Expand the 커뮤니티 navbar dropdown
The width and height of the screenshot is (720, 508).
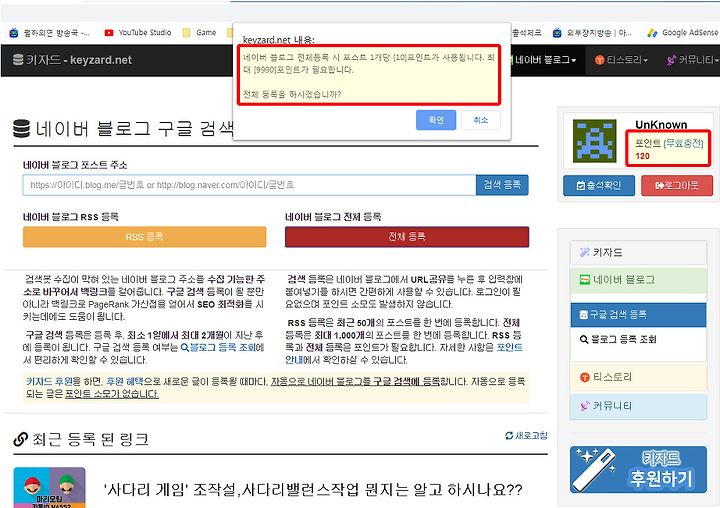click(x=692, y=60)
